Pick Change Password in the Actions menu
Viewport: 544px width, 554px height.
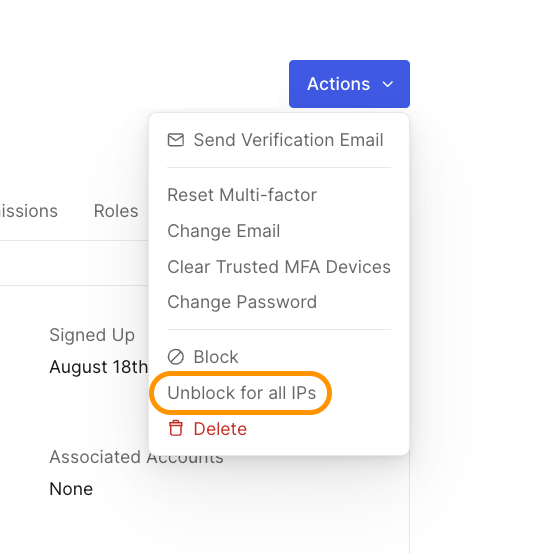pos(242,302)
